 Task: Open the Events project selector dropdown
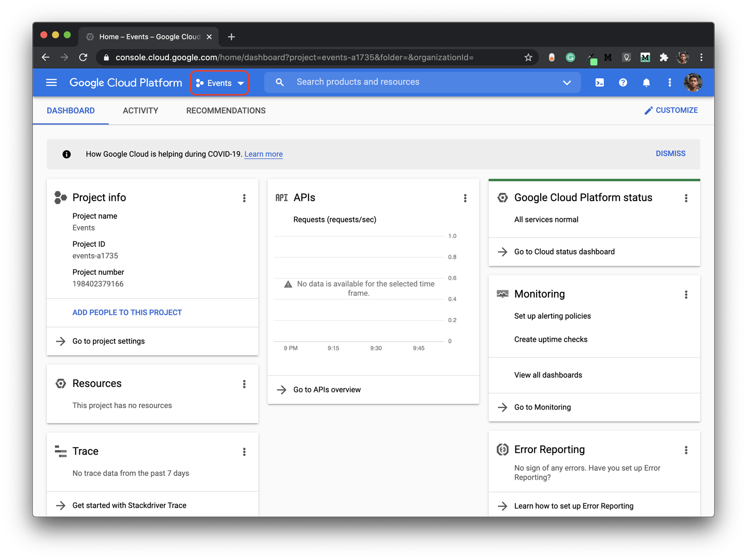220,83
